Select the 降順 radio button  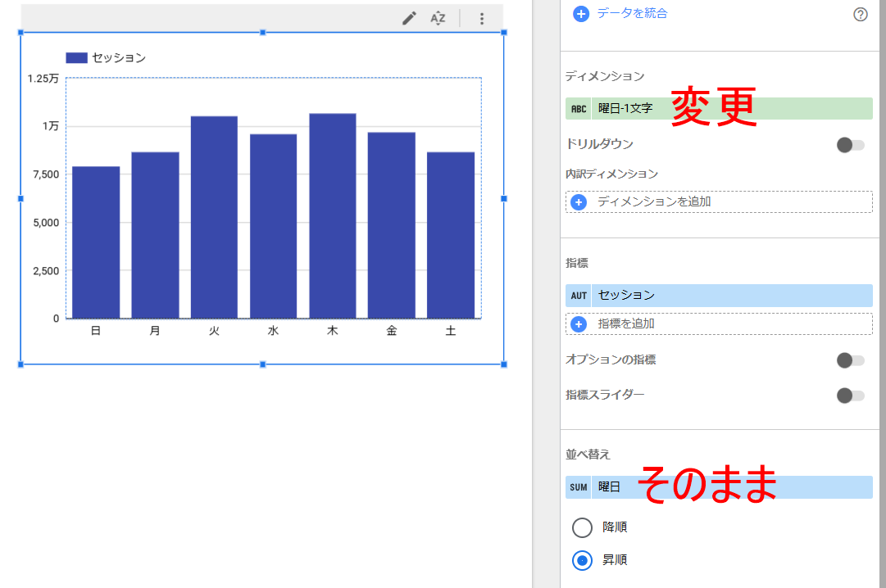[582, 527]
